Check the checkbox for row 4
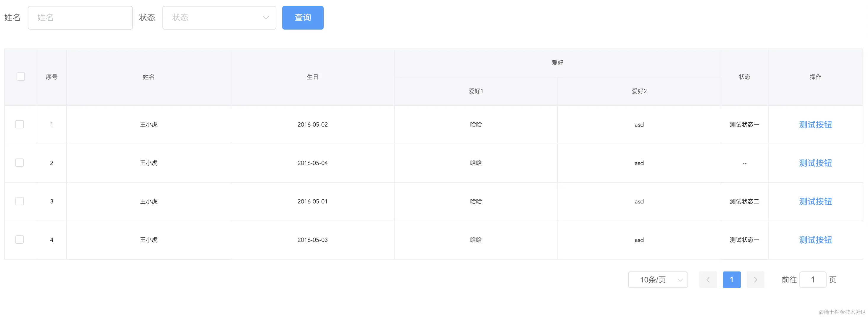 (20, 239)
